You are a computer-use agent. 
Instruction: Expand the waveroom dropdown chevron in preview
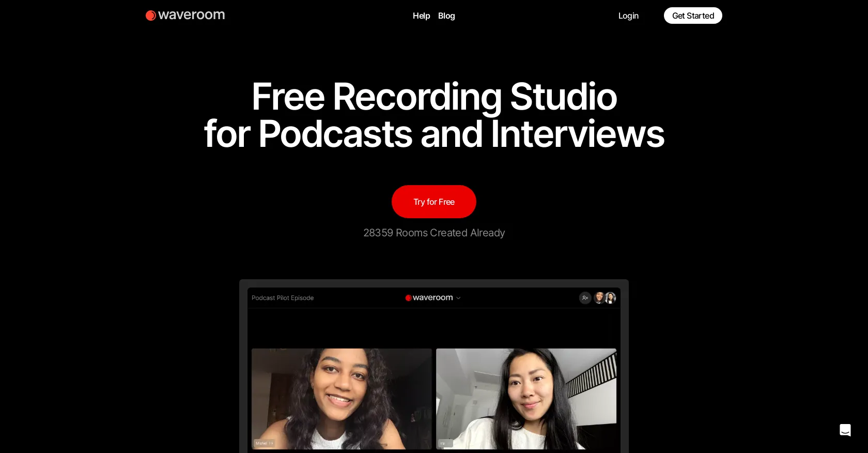point(458,298)
